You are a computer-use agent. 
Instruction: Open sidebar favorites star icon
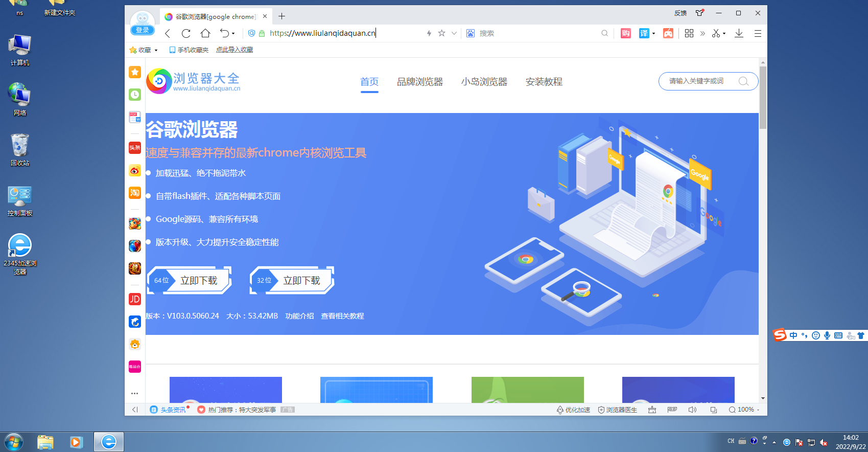pyautogui.click(x=135, y=72)
